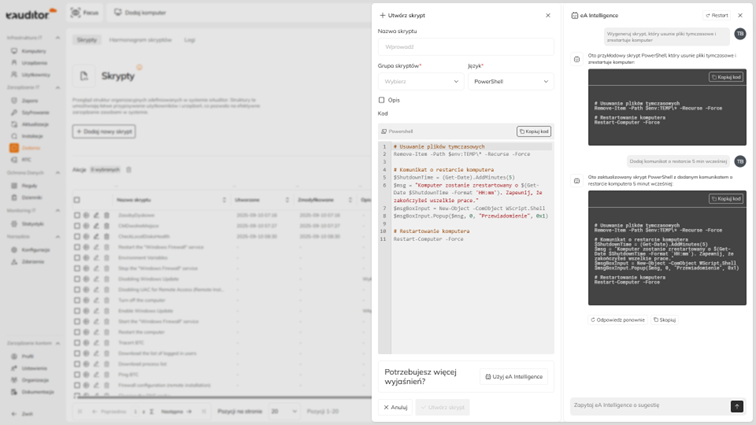The width and height of the screenshot is (756, 425).
Task: Switch to the Logi tab
Action: (x=190, y=40)
